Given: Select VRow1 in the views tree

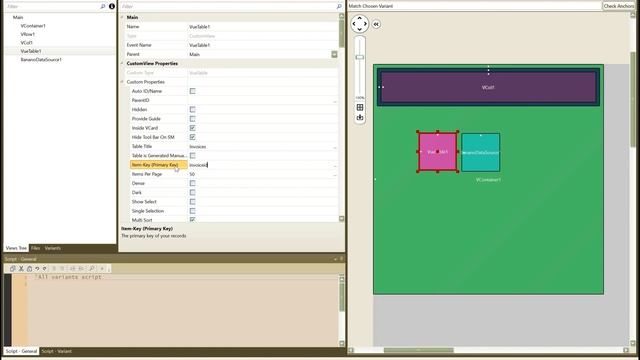Looking at the screenshot, I should tap(27, 34).
